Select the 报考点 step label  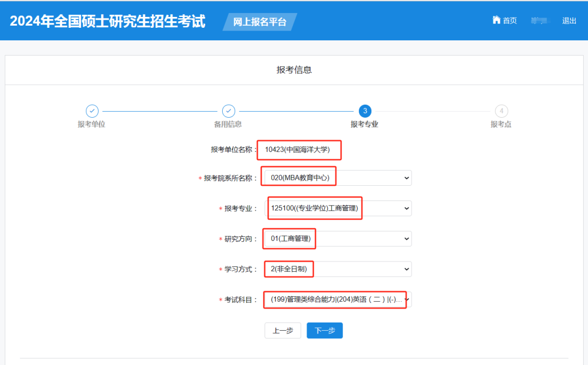pyautogui.click(x=501, y=124)
